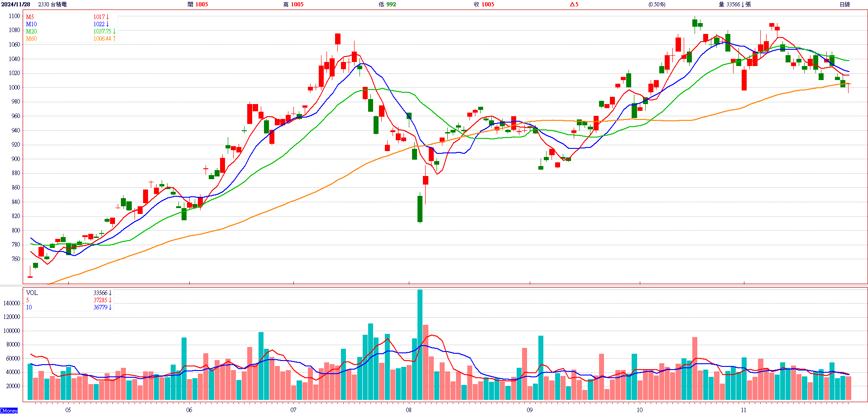Click the opening price 開 1005
Screen dimensions: 868x418
point(198,5)
